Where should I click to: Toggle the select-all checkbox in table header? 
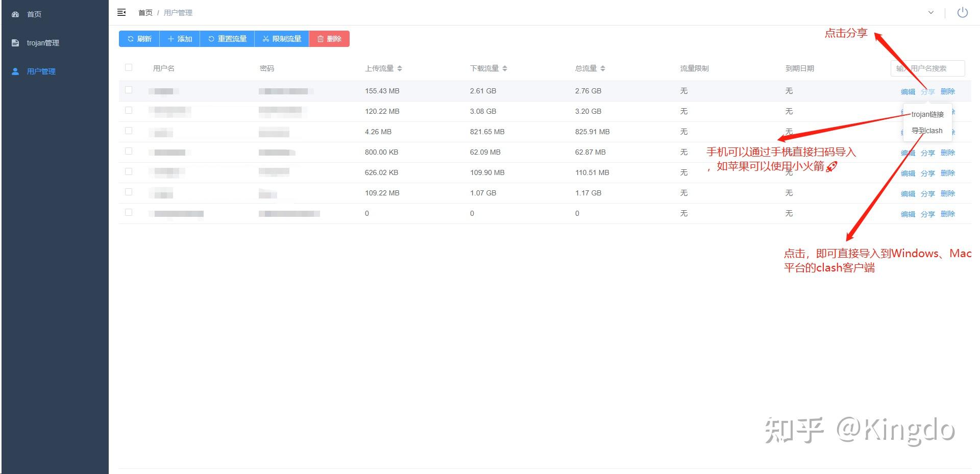click(129, 67)
